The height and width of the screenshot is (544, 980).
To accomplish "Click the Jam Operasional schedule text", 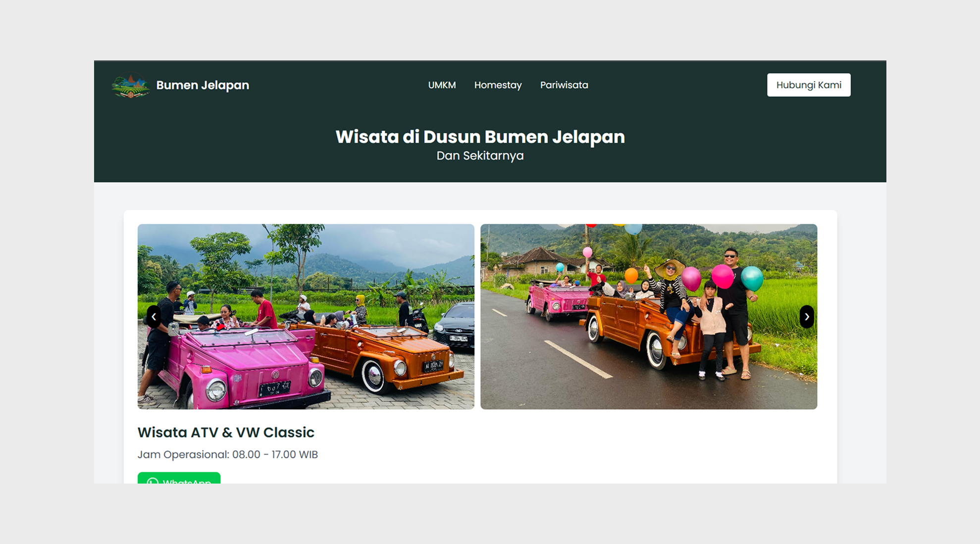I will click(x=228, y=454).
